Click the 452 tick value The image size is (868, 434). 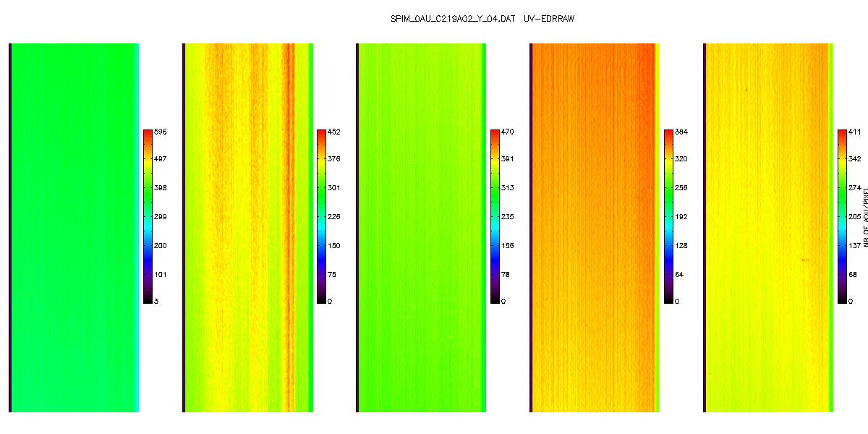pos(333,132)
